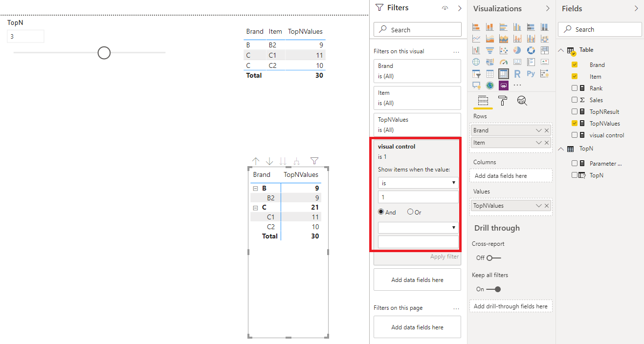Uncheck the Brand field checkbox

(x=575, y=64)
